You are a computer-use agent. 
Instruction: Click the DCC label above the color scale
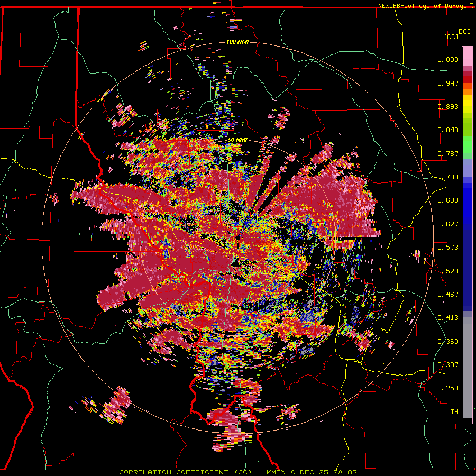point(464,32)
